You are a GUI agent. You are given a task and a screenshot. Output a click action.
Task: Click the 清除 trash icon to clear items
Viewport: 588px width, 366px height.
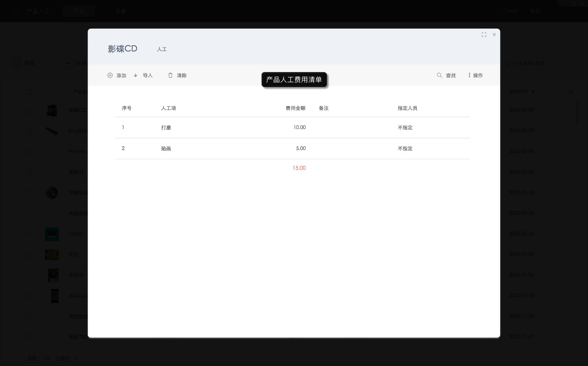point(171,75)
